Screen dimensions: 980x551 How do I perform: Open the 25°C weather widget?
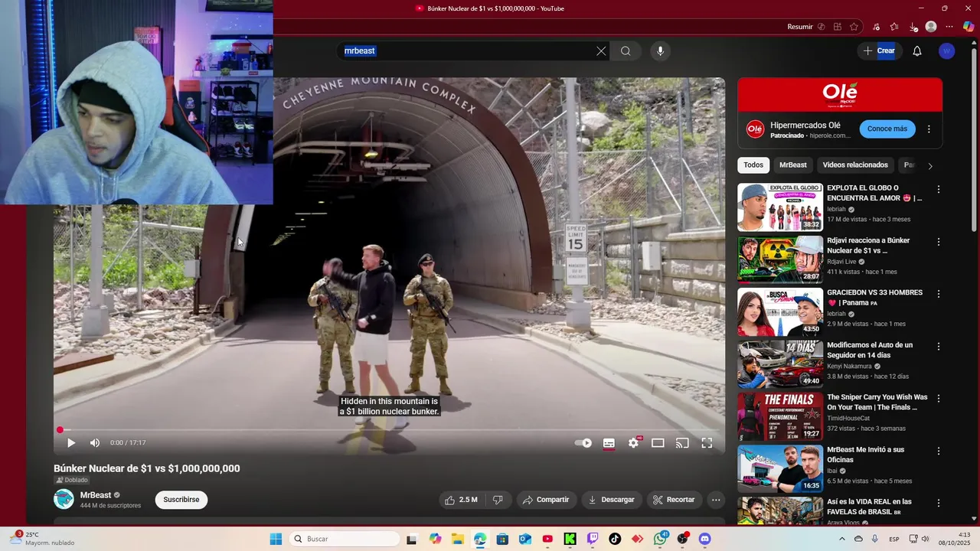(42, 539)
